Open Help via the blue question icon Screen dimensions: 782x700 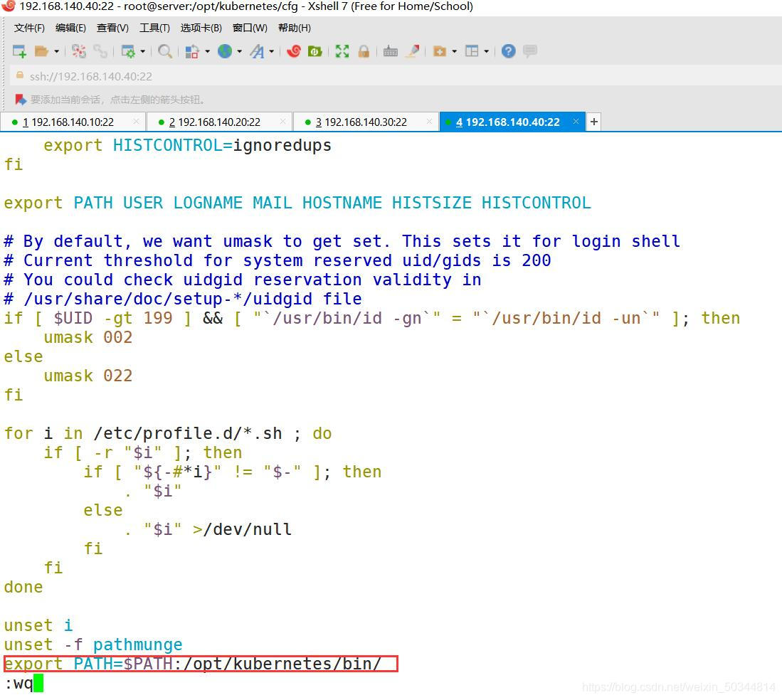click(x=508, y=51)
